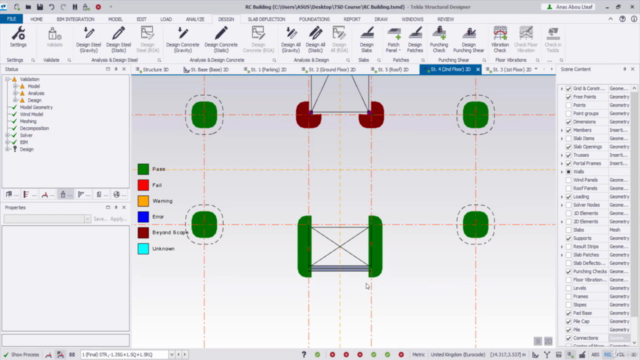The image size is (640, 360).
Task: Toggle the Free Points checkbox
Action: tap(569, 97)
